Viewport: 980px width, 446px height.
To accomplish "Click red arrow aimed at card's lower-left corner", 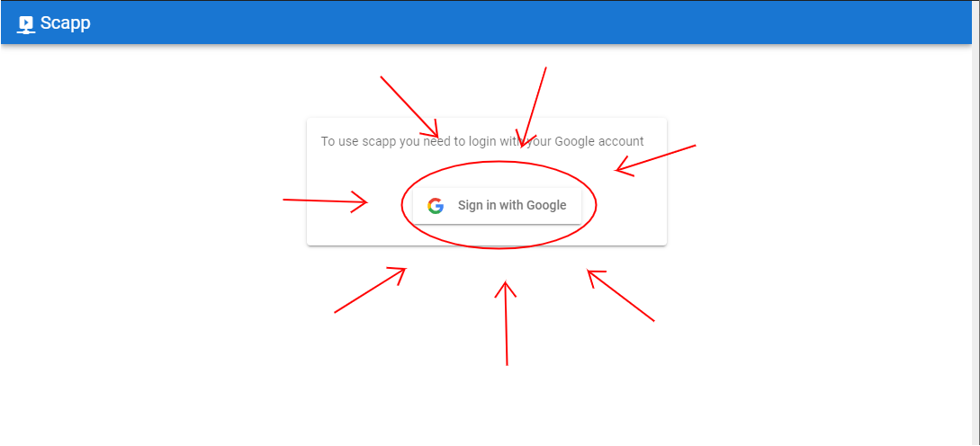I will point(371,290).
